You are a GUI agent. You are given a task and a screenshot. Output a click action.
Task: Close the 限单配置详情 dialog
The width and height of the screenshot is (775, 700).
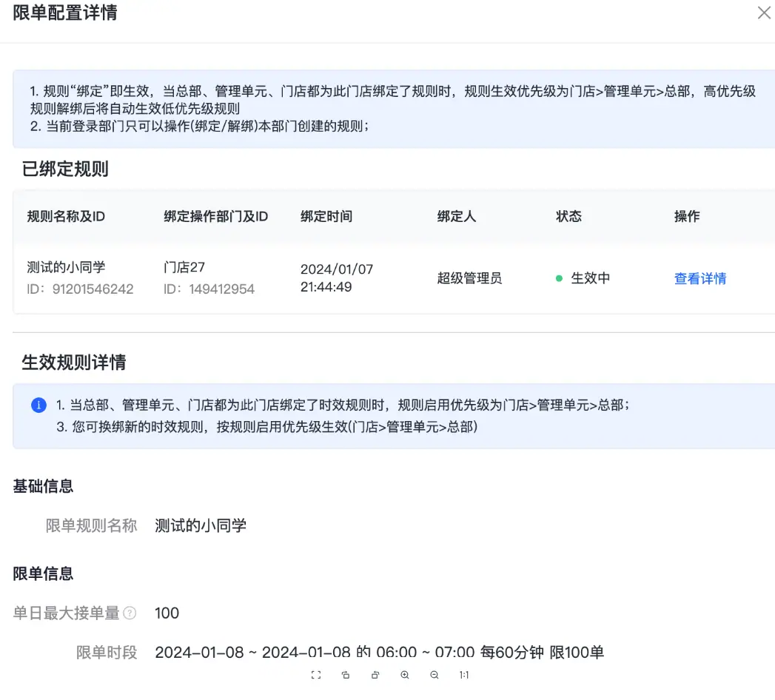(764, 13)
